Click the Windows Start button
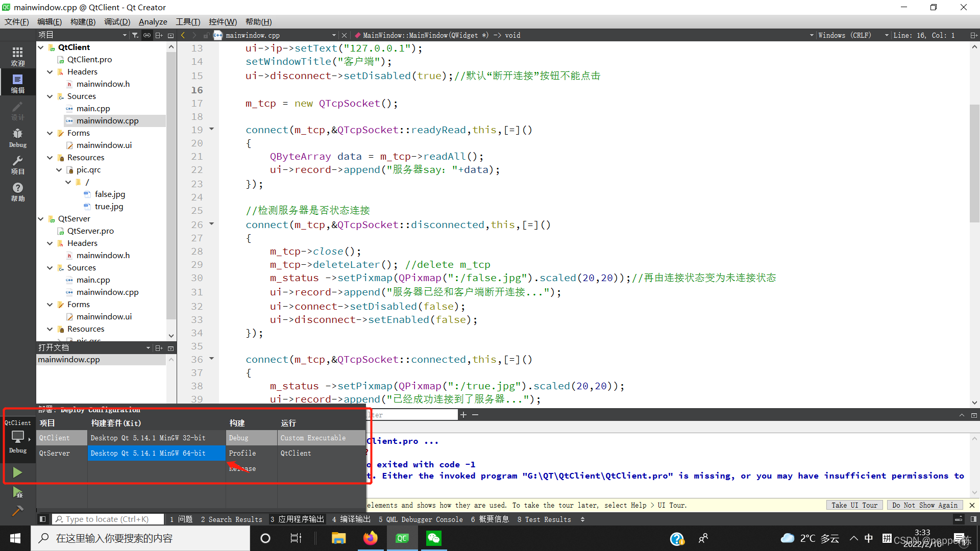980x551 pixels. click(15, 538)
